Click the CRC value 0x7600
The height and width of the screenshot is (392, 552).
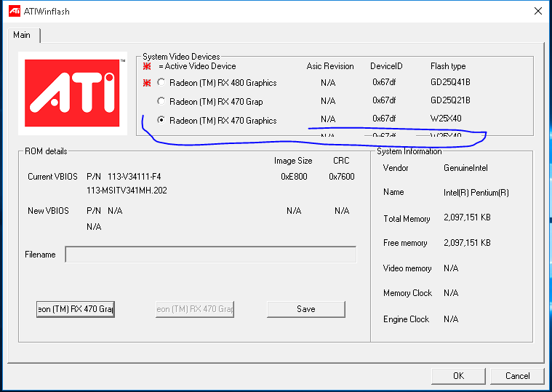click(x=341, y=177)
